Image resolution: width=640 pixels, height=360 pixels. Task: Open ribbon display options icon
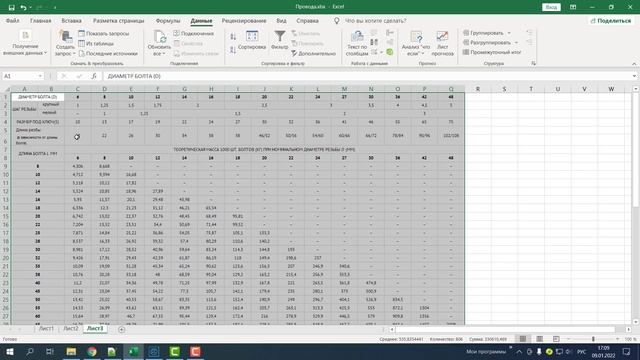click(573, 7)
